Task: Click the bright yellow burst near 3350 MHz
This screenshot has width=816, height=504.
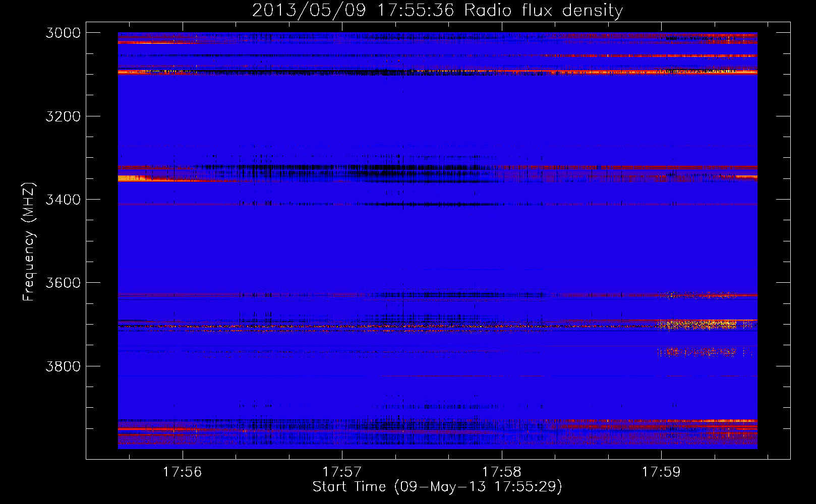Action: 132,178
